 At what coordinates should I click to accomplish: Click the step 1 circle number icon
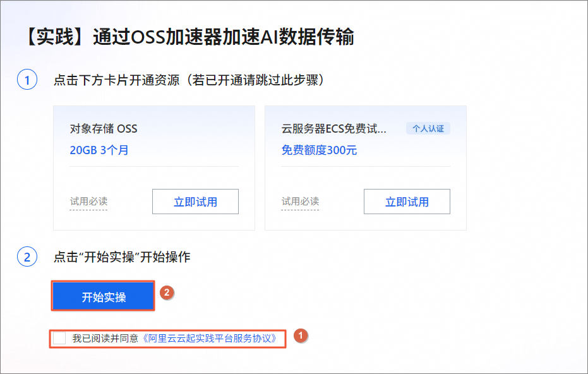27,81
